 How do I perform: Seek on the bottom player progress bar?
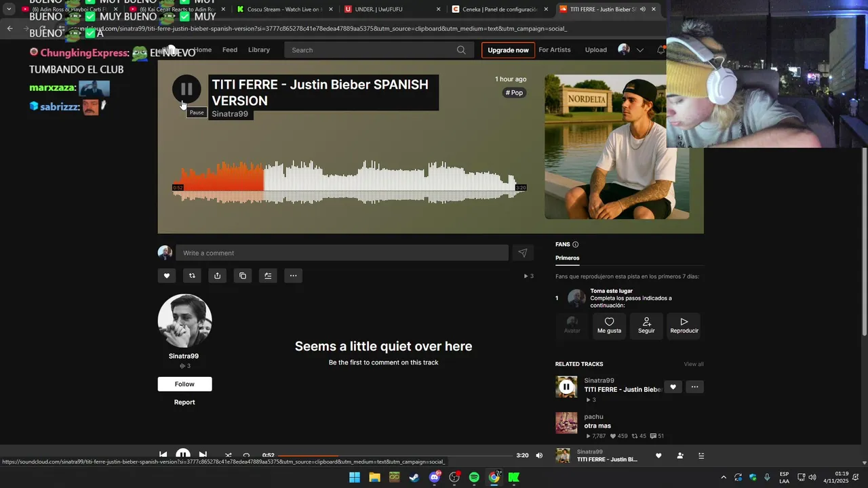pos(395,455)
